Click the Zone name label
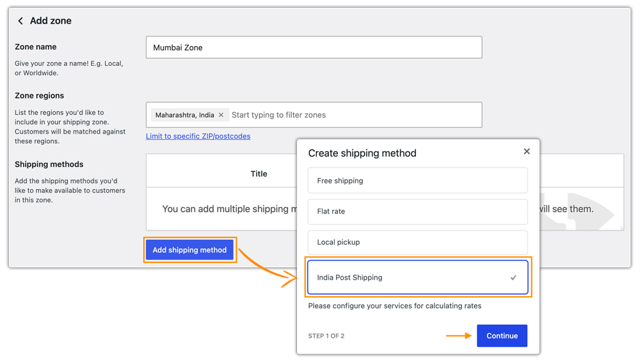The width and height of the screenshot is (640, 364). click(x=35, y=47)
